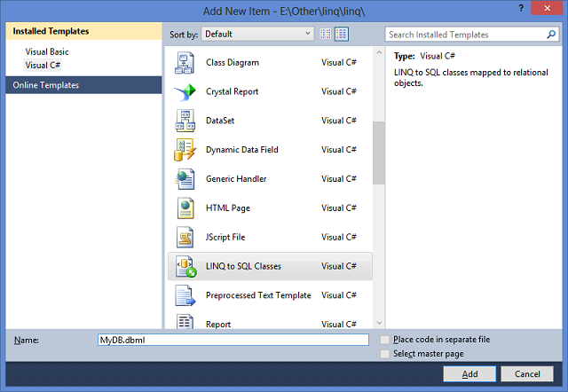Image resolution: width=568 pixels, height=392 pixels.
Task: Select the Preprocessed Text Template icon
Action: pos(185,295)
